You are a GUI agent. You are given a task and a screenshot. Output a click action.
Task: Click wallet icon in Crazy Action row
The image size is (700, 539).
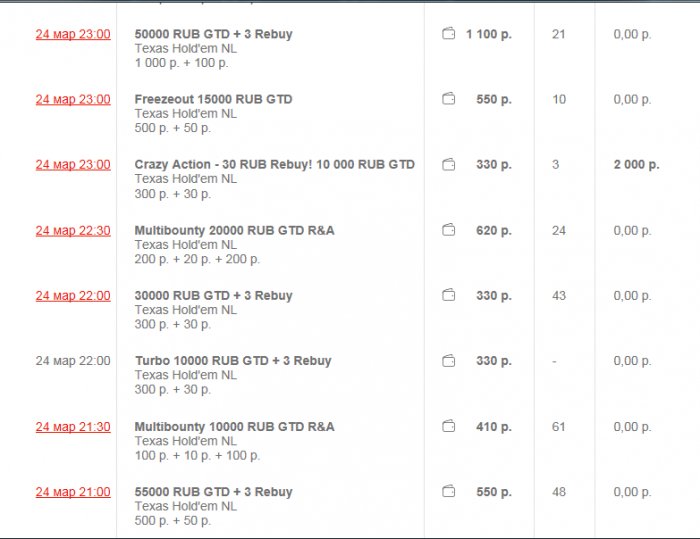[449, 164]
